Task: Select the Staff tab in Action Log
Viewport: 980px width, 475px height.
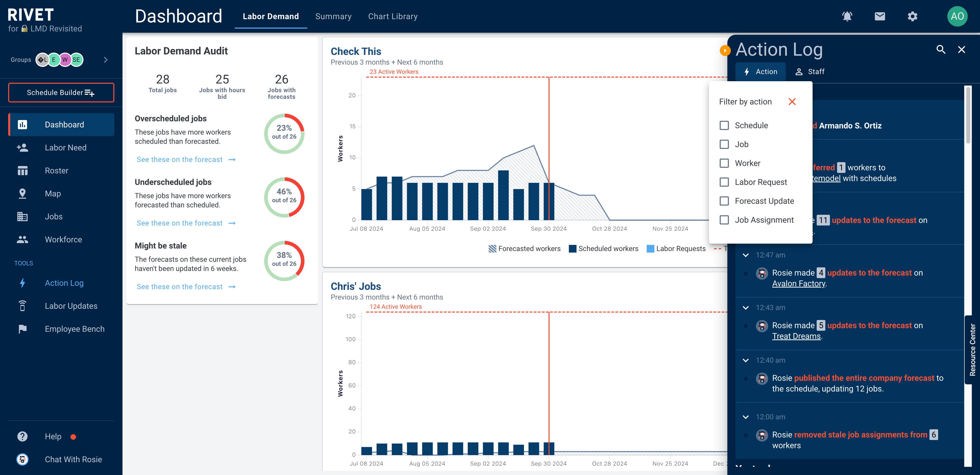Action: [810, 72]
